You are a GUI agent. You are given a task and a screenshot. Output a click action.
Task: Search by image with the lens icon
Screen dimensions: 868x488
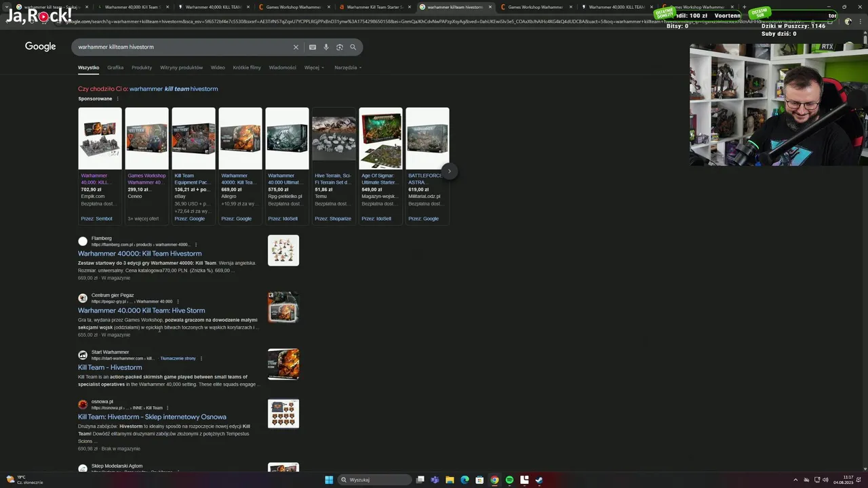[x=340, y=47]
